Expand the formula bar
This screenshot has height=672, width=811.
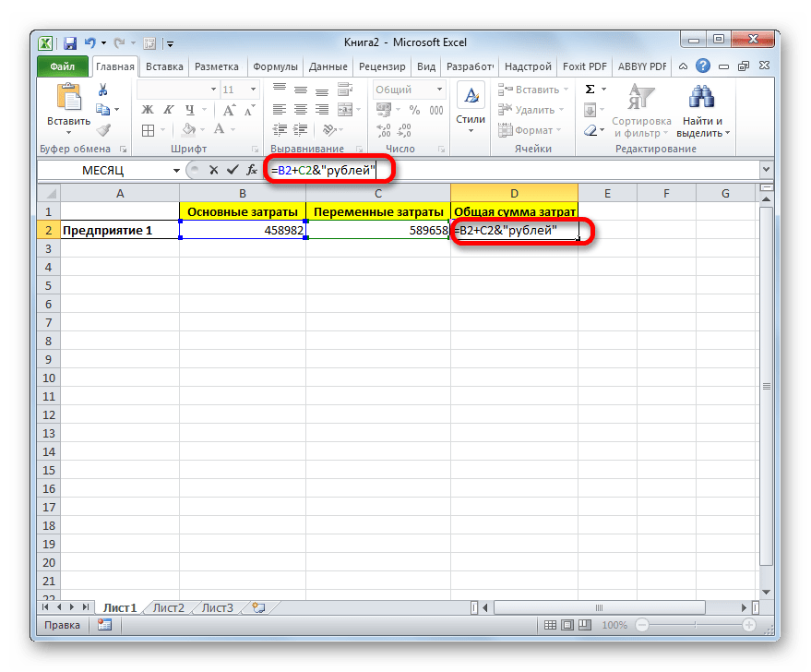(766, 169)
